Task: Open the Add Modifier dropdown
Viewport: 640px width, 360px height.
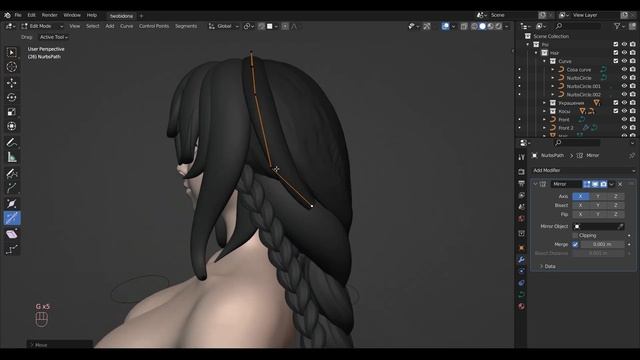Action: tap(583, 170)
